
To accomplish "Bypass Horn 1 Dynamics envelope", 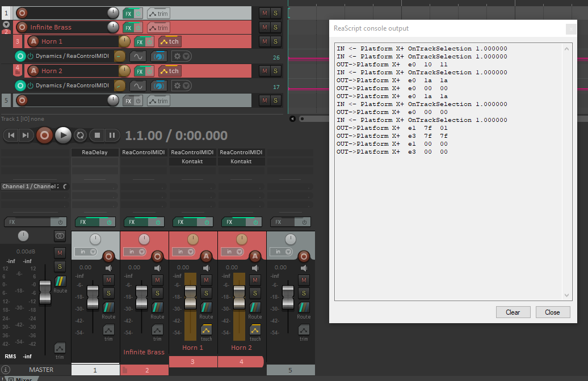I will (x=31, y=56).
